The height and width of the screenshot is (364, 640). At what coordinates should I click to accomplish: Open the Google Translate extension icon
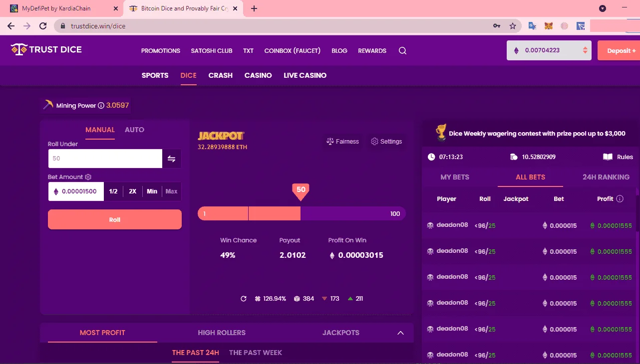pos(533,26)
